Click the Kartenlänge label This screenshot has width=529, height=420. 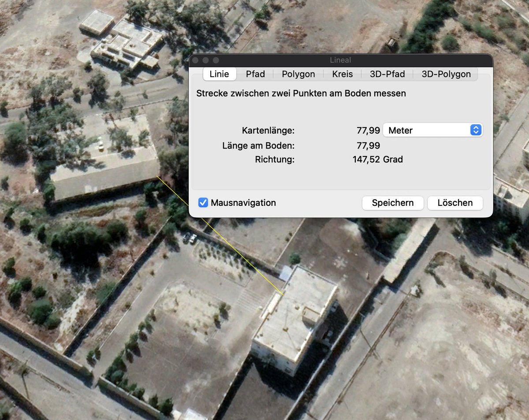(x=268, y=130)
